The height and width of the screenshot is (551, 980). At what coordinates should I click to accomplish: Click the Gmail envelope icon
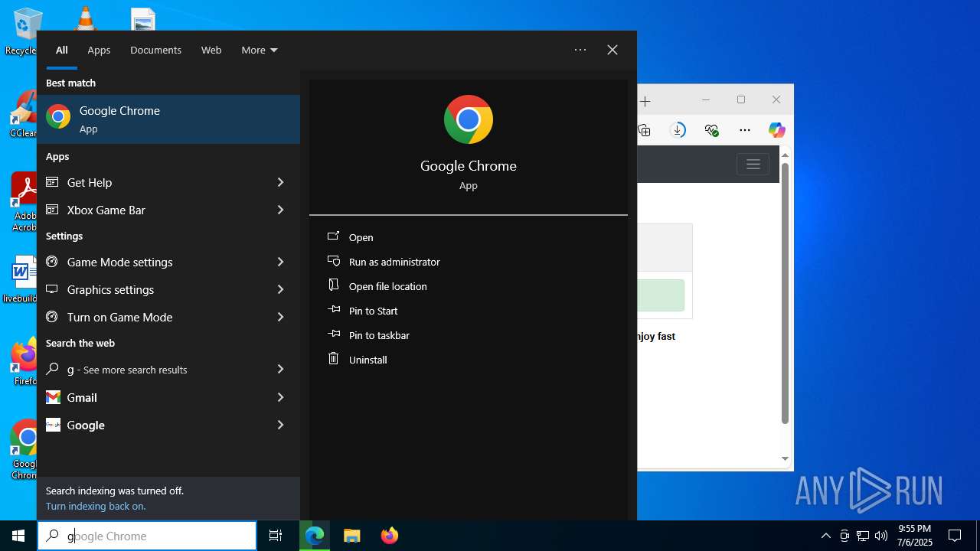click(x=53, y=397)
